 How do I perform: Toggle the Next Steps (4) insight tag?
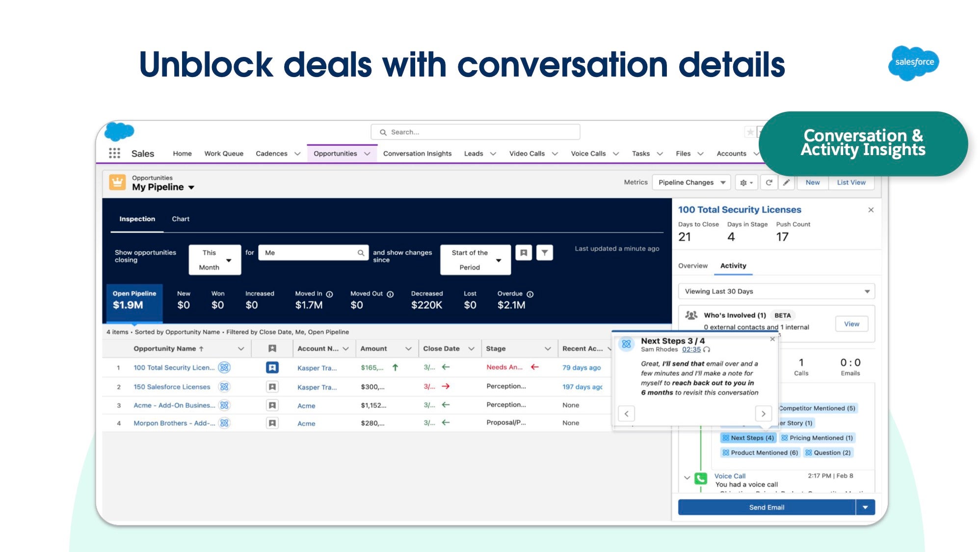[748, 438]
